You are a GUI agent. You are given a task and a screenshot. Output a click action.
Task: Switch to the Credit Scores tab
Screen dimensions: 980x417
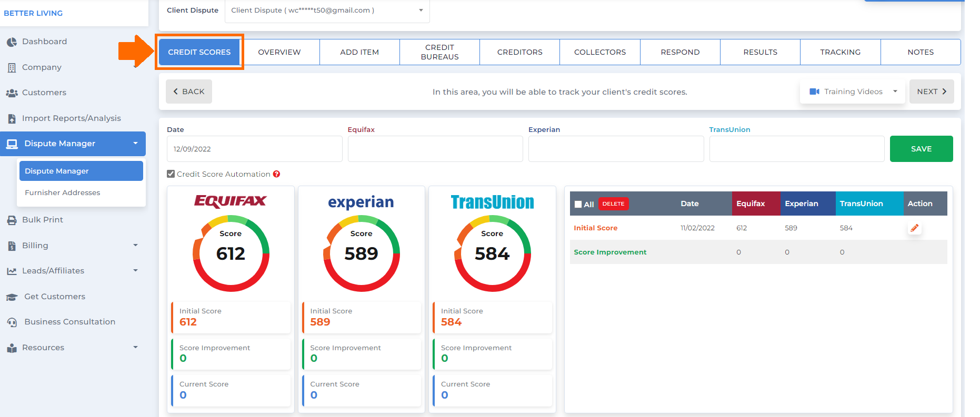[x=199, y=52]
